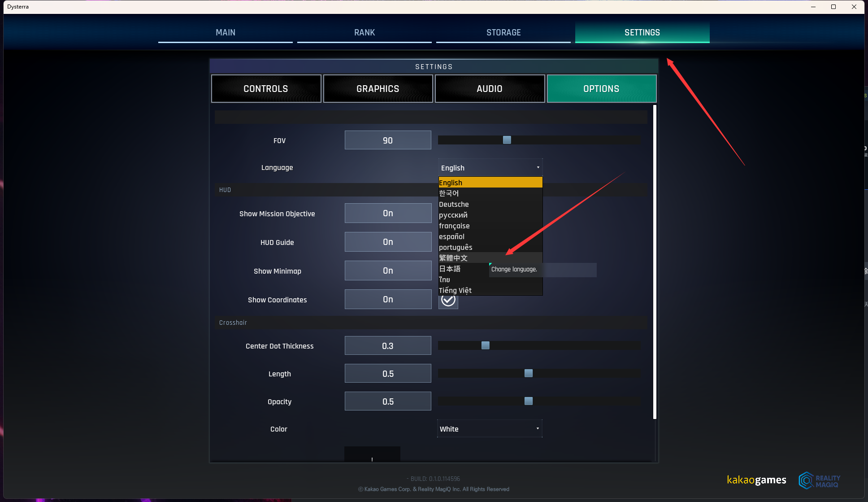
Task: Toggle Show Mission Objective On button
Action: pyautogui.click(x=388, y=213)
